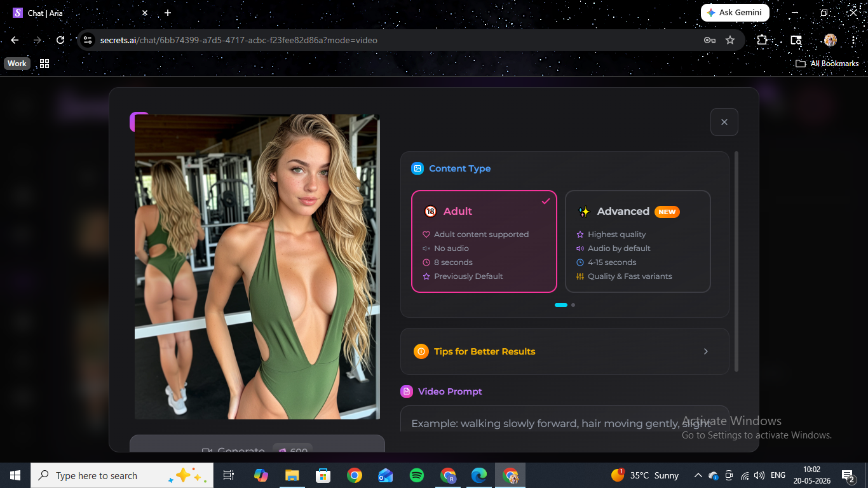The image size is (868, 488).
Task: Click the site info icon in address bar
Action: coord(88,40)
